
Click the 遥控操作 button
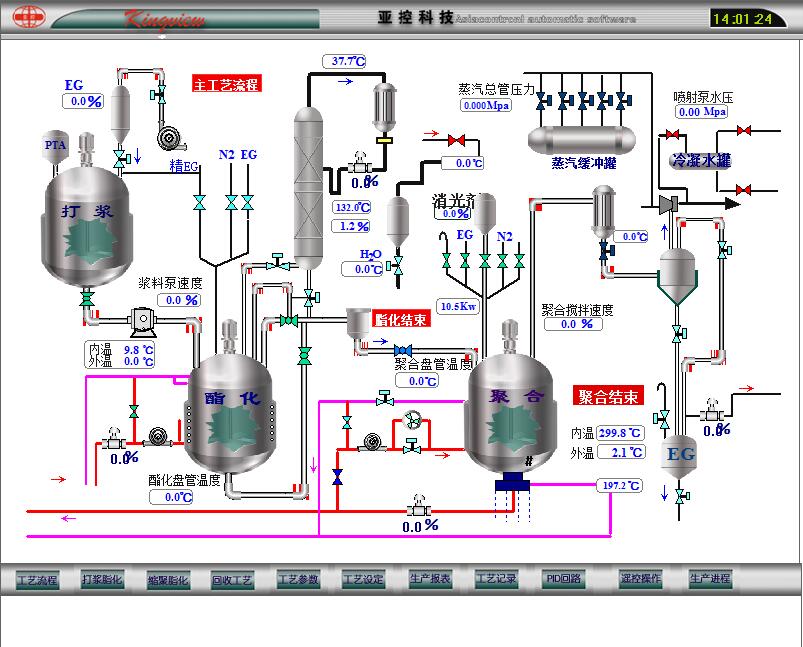coord(640,579)
